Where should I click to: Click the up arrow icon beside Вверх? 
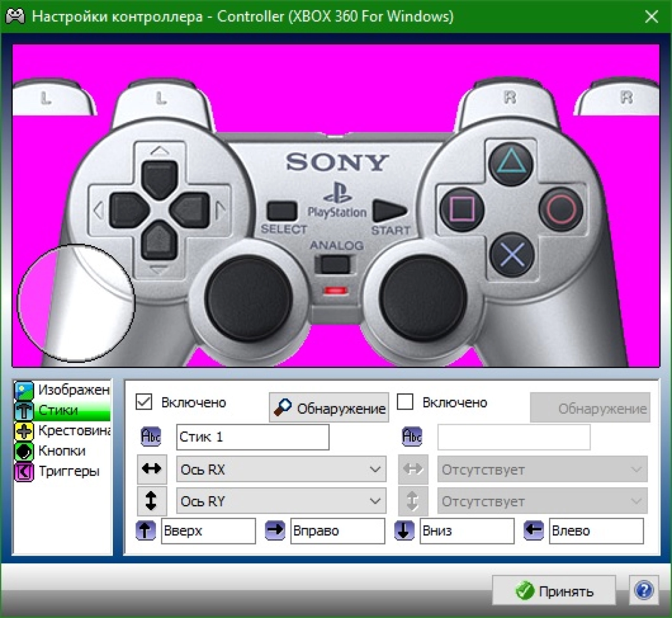pos(145,530)
